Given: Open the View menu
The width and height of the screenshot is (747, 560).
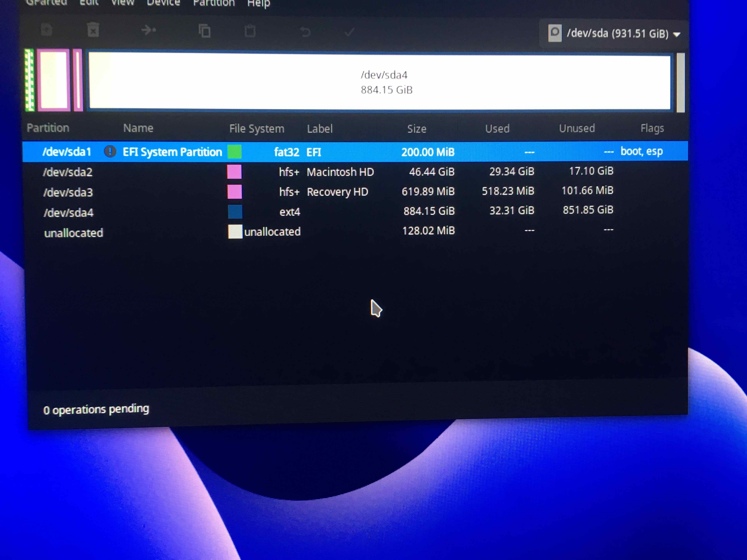Looking at the screenshot, I should 122,3.
